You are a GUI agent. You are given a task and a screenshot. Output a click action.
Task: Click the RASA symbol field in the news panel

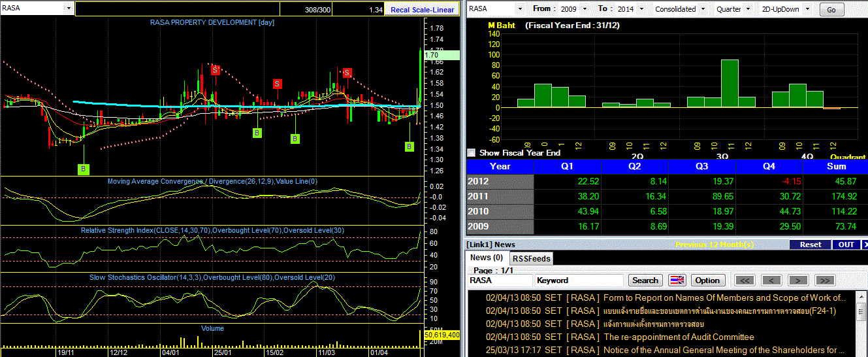500,280
